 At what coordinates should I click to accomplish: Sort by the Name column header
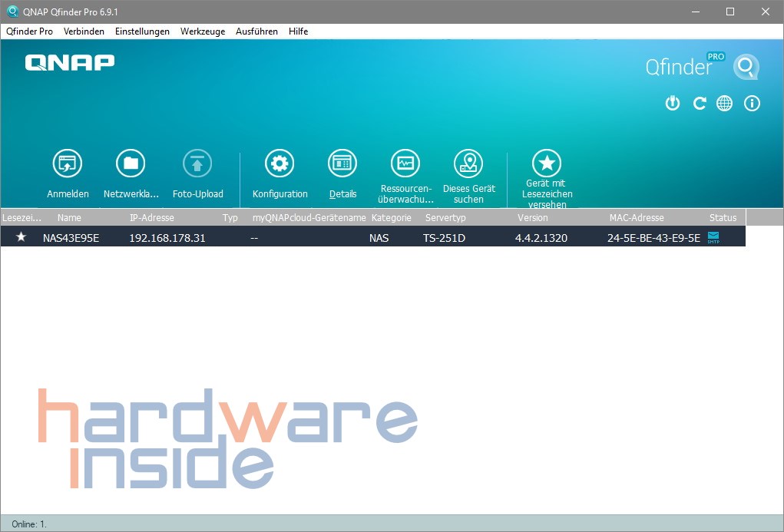coord(69,218)
